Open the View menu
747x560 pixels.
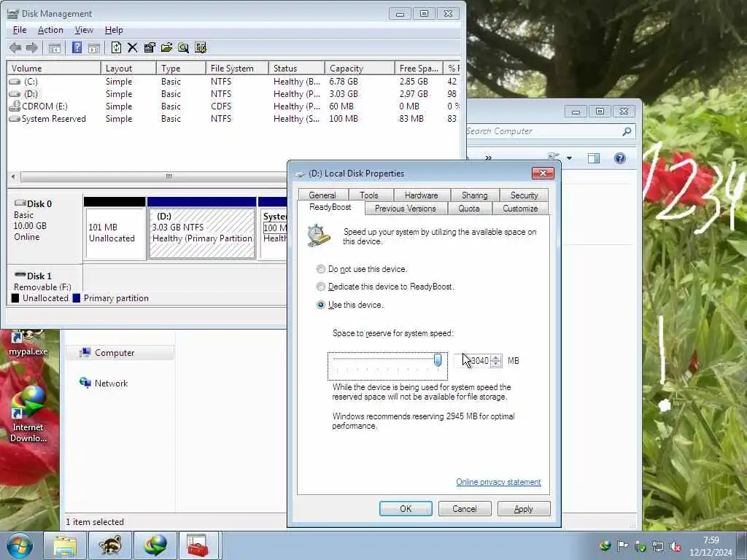(x=84, y=30)
